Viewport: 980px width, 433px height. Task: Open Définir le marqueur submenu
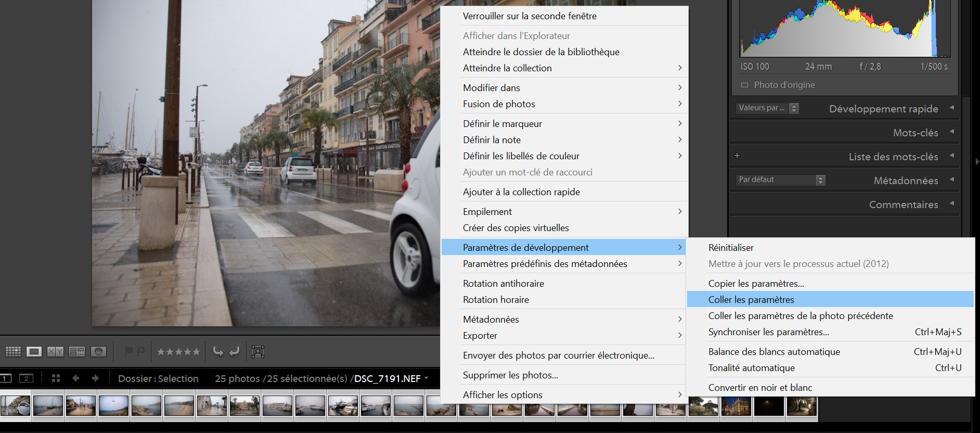click(564, 124)
